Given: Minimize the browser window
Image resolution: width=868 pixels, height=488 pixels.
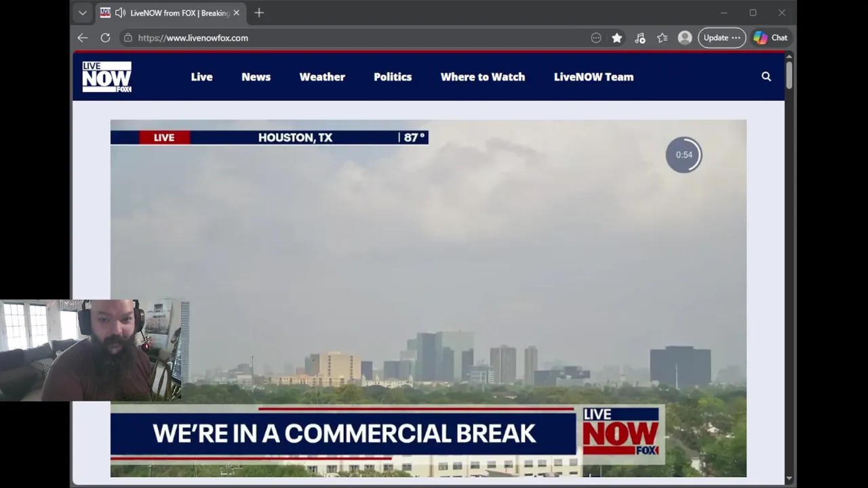Looking at the screenshot, I should coord(724,13).
